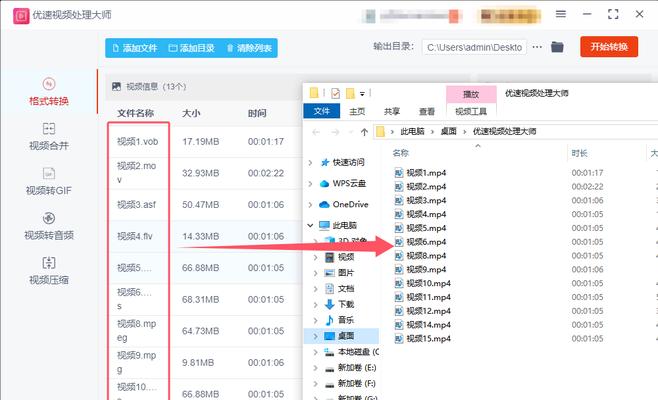Expand the OneDrive tree node
Image resolution: width=658 pixels, height=400 pixels.
click(311, 204)
